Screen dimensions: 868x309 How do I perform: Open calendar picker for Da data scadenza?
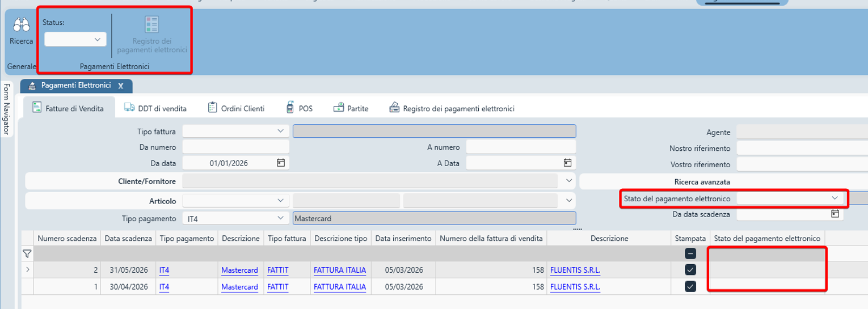point(835,214)
